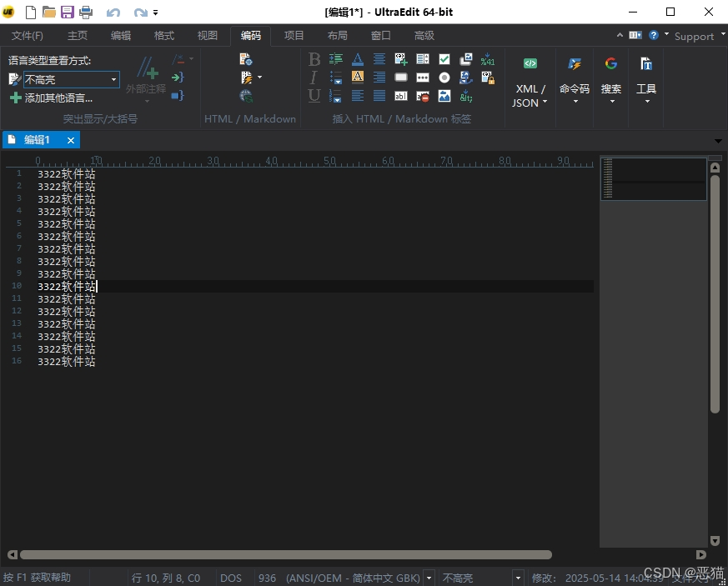The height and width of the screenshot is (586, 728).
Task: Click the tag with padlock icon
Action: pos(488,78)
